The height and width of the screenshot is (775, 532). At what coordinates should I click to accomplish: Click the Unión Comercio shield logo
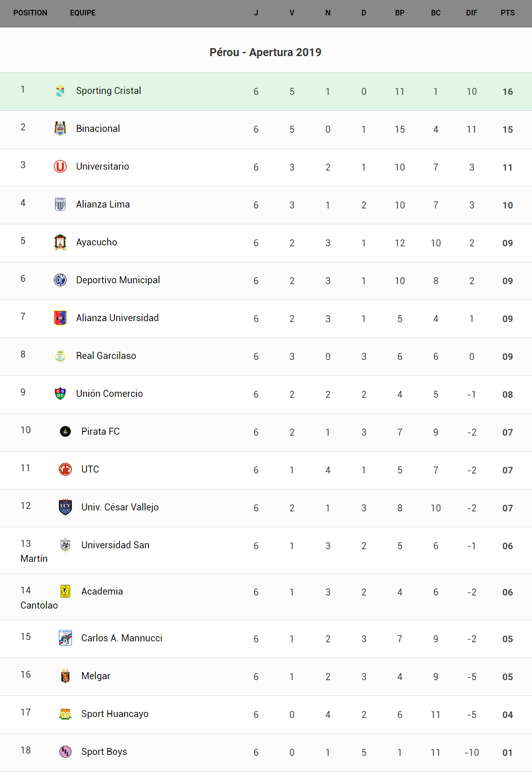pyautogui.click(x=60, y=394)
